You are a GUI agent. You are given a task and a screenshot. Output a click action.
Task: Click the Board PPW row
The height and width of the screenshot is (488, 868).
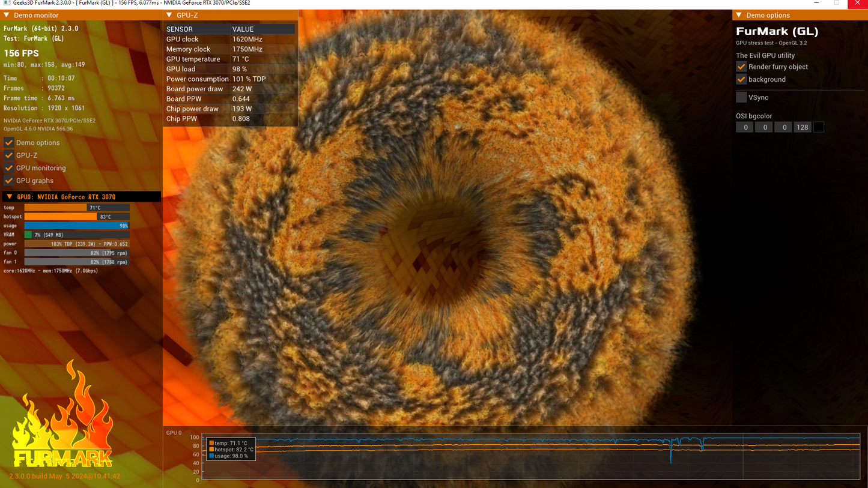click(x=231, y=99)
